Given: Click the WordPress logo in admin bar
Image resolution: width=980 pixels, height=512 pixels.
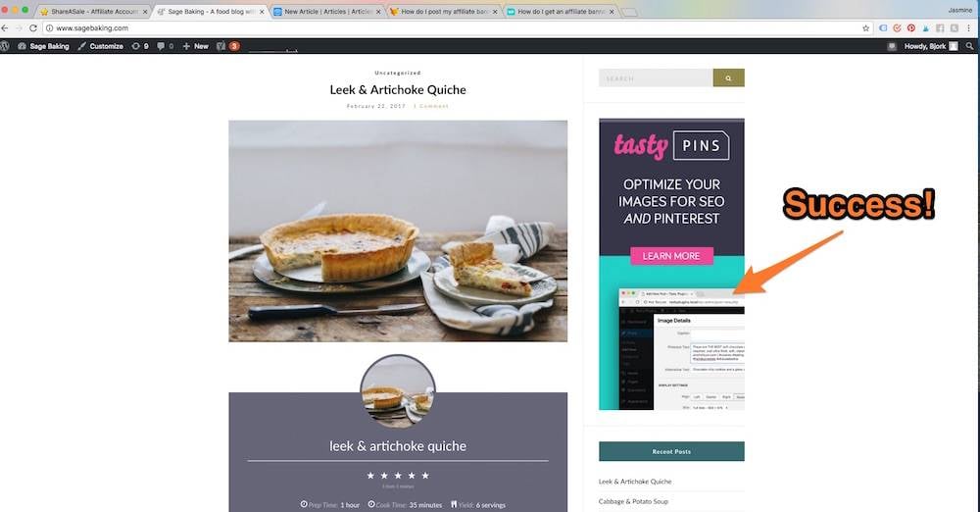Looking at the screenshot, I should tap(5, 46).
